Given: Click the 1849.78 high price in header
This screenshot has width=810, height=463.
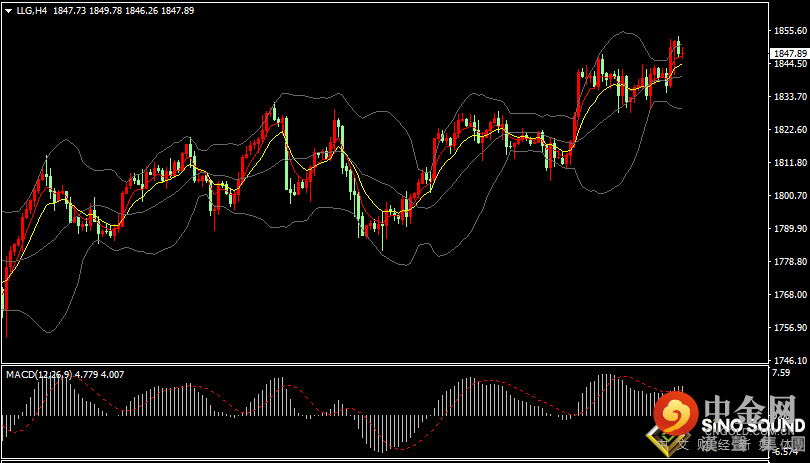Looking at the screenshot, I should tap(105, 11).
